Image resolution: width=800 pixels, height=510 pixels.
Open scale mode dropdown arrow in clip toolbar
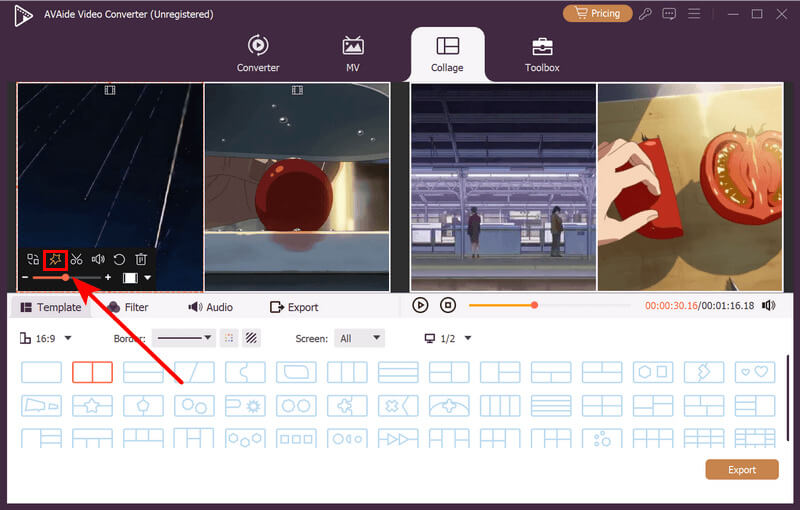click(x=147, y=278)
